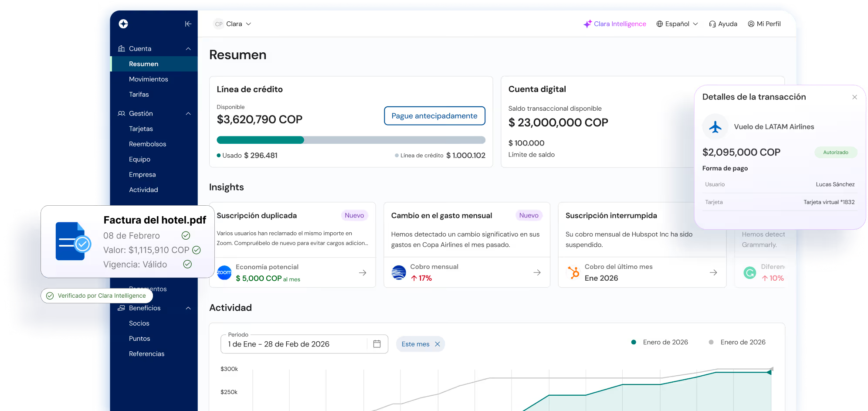Collapse the Gestión section chevron
Viewport: 868px width, 411px height.
(188, 113)
